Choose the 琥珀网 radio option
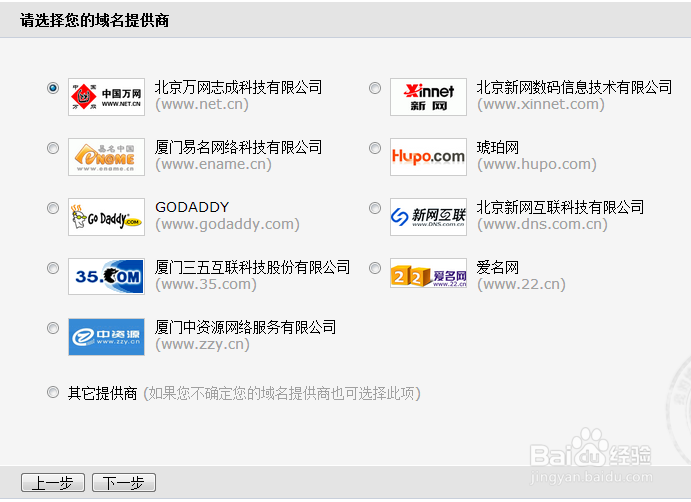The height and width of the screenshot is (502, 691). tap(375, 148)
